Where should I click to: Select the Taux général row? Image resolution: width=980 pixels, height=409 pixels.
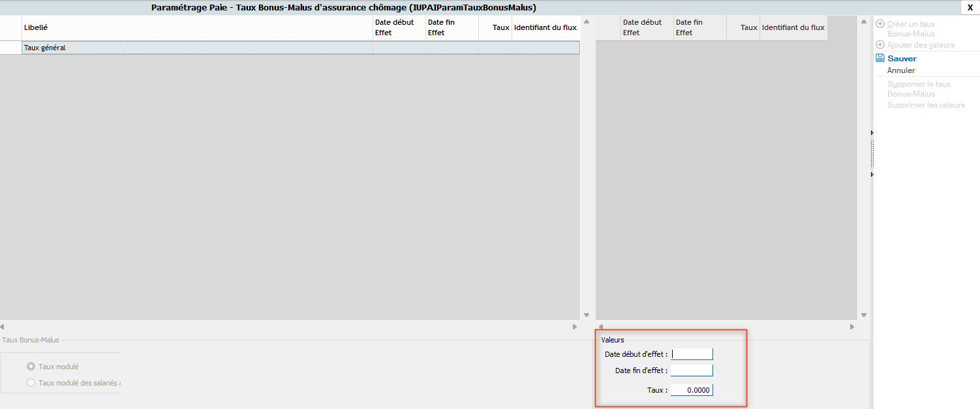tap(196, 48)
